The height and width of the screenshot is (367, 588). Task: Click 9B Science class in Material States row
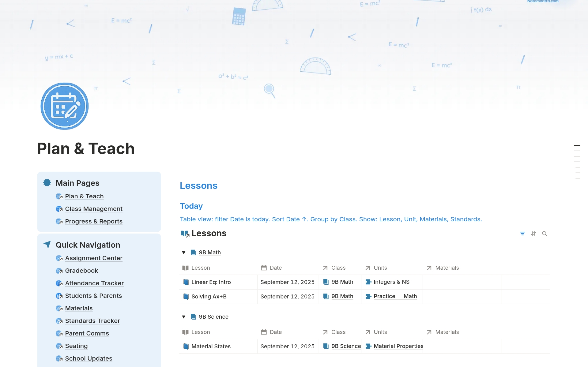[346, 346]
